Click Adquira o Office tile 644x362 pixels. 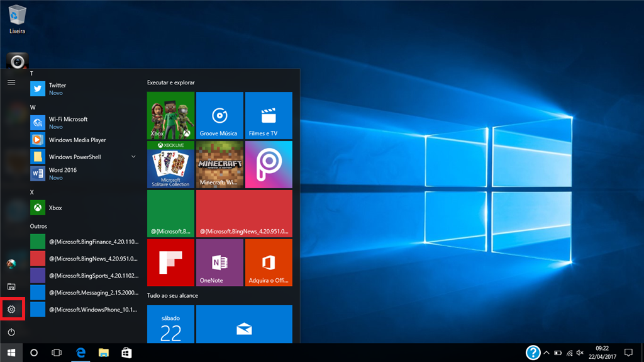tap(269, 263)
